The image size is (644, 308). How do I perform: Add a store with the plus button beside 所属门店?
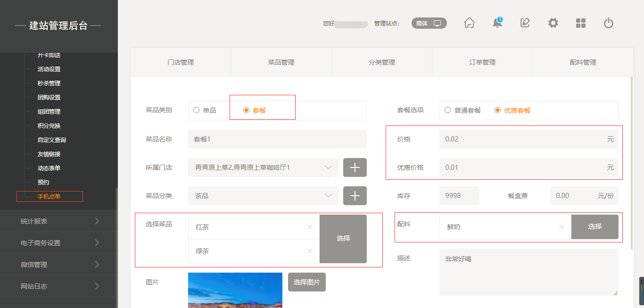click(355, 167)
